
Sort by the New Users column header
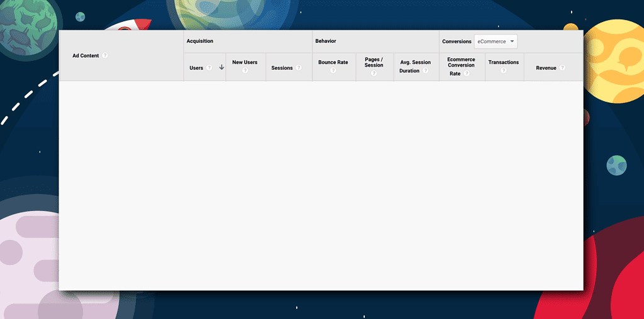click(x=245, y=62)
